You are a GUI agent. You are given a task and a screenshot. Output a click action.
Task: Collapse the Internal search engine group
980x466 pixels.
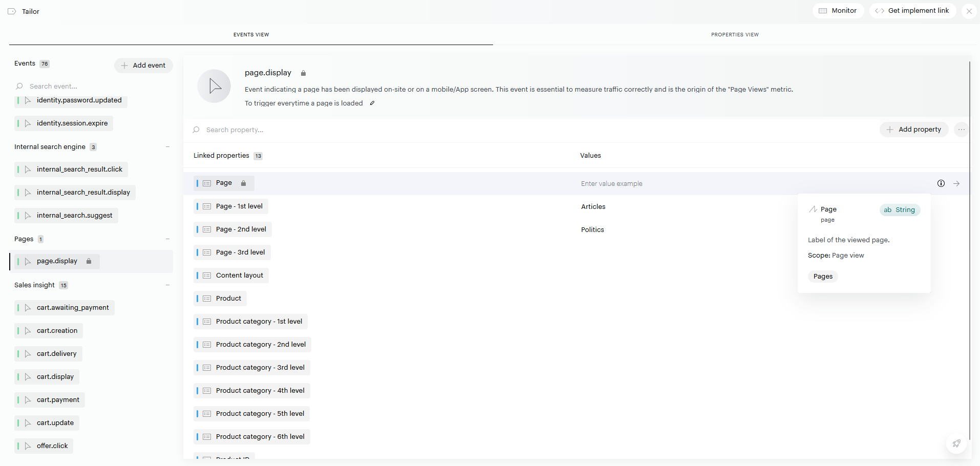click(167, 147)
